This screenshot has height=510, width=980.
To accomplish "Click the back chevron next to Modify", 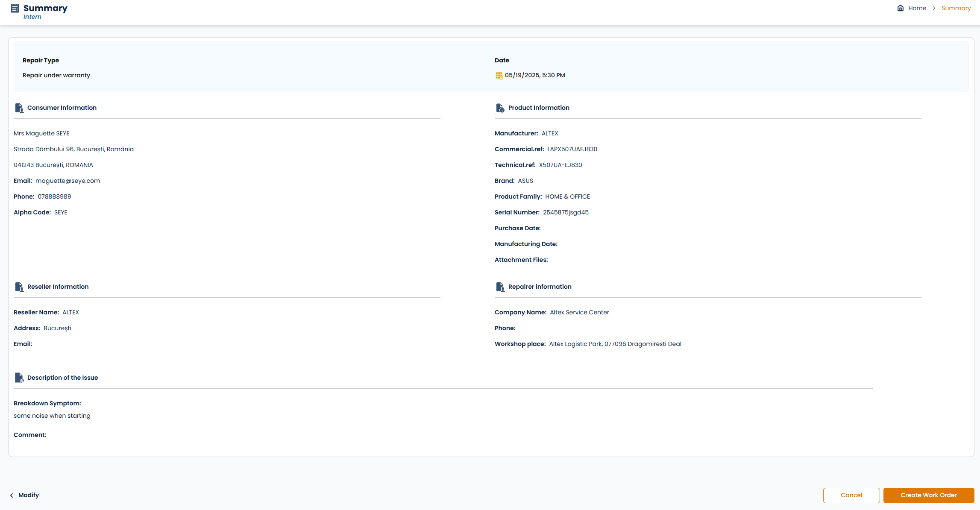I will 12,495.
